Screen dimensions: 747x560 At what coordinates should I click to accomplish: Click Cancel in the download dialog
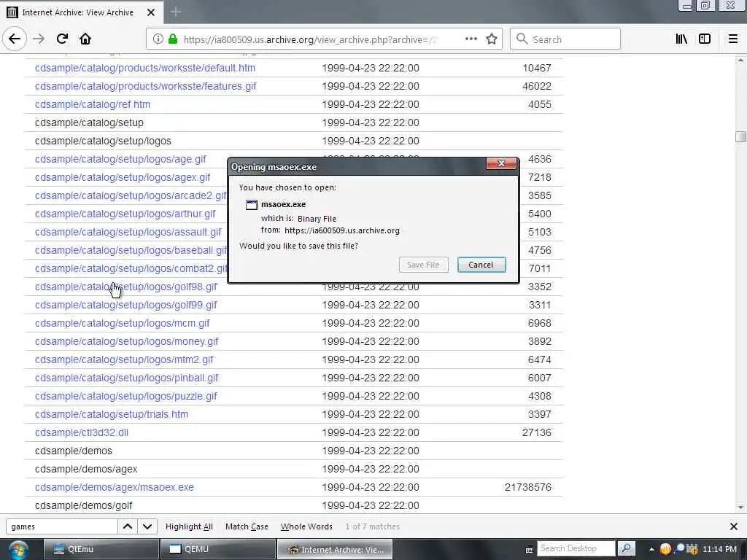pyautogui.click(x=481, y=265)
